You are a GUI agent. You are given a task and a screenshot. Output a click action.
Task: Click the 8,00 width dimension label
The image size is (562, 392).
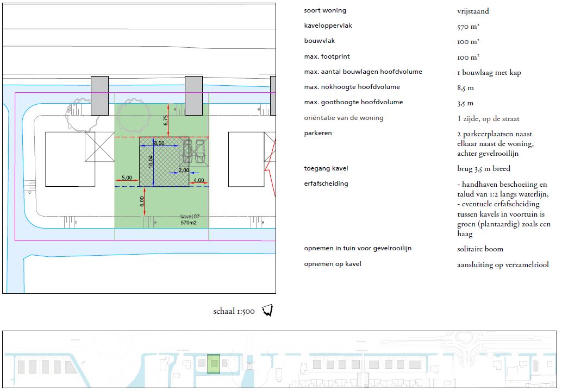click(x=159, y=143)
